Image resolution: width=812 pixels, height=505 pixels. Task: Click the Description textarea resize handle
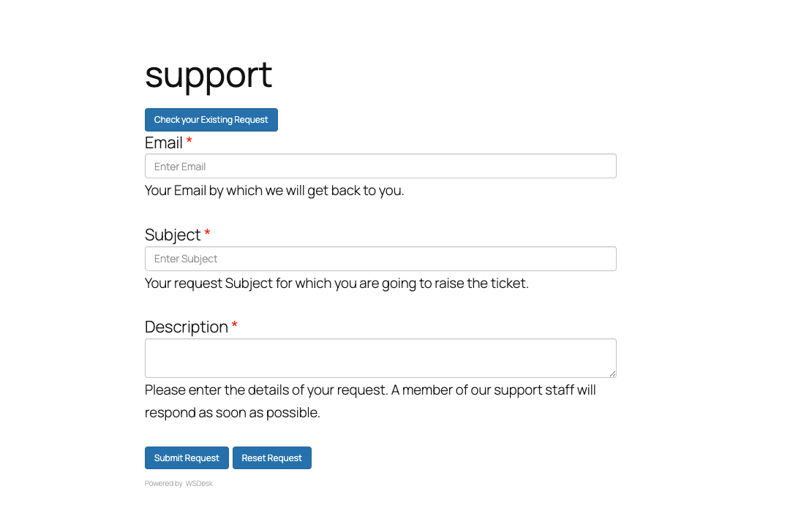click(x=612, y=373)
